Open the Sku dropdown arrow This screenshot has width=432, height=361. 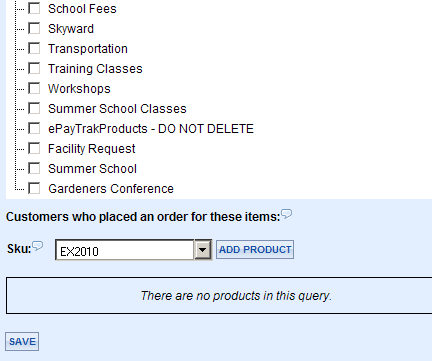point(203,250)
